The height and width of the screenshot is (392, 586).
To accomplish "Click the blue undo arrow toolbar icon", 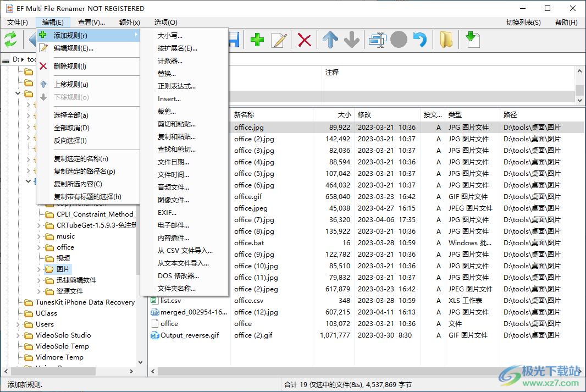I will tap(420, 40).
